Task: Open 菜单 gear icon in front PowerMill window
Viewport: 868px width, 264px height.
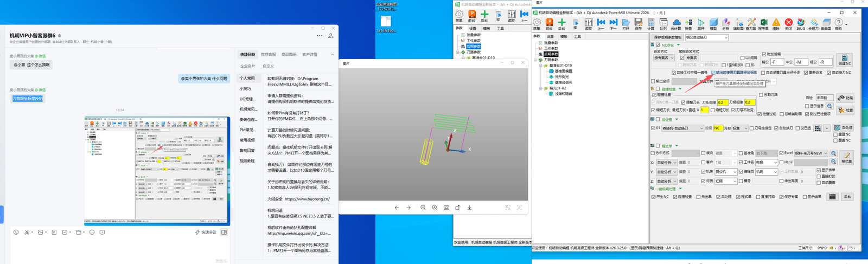Action: 537,23
